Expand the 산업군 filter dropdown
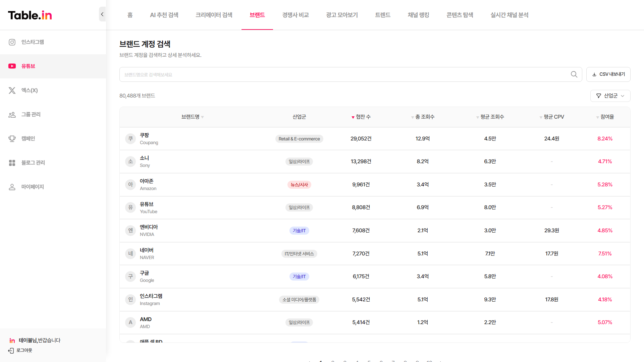 pos(610,96)
